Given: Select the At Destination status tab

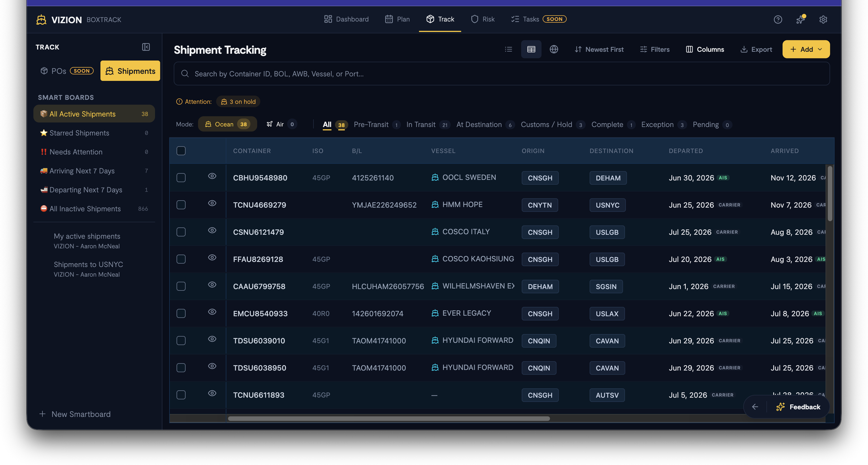Looking at the screenshot, I should (x=485, y=125).
